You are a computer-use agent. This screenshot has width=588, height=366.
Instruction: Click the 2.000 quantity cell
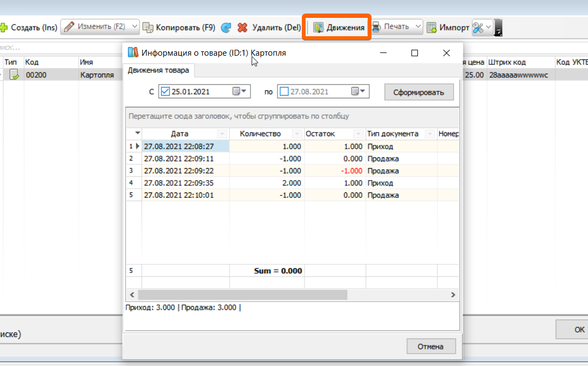click(x=267, y=183)
